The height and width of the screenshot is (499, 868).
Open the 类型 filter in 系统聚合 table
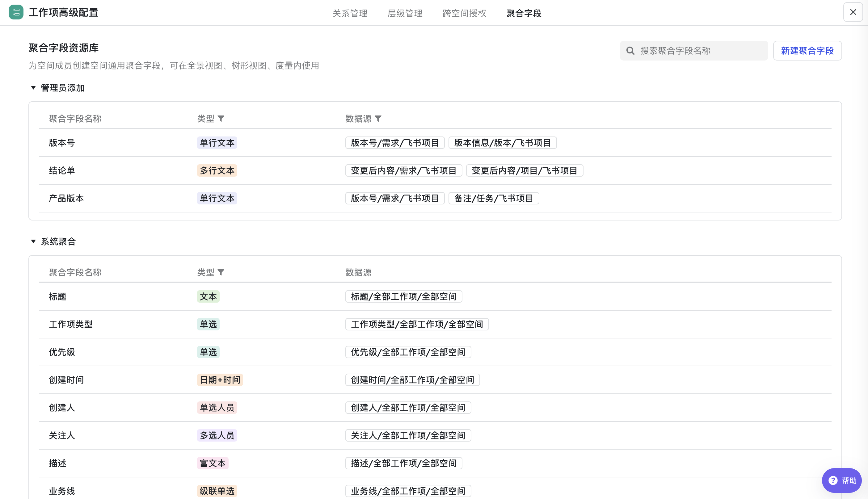[x=221, y=272]
